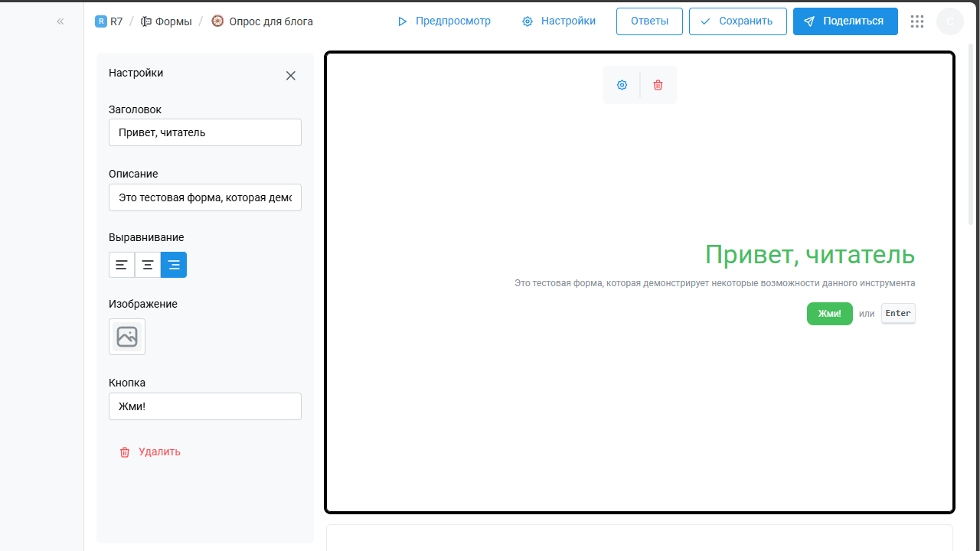The height and width of the screenshot is (551, 980).
Task: Choose an image via Изображение placeholder
Action: pyautogui.click(x=127, y=337)
